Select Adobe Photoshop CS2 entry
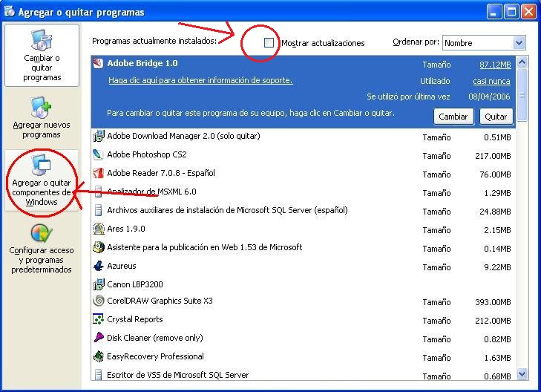 [x=304, y=155]
